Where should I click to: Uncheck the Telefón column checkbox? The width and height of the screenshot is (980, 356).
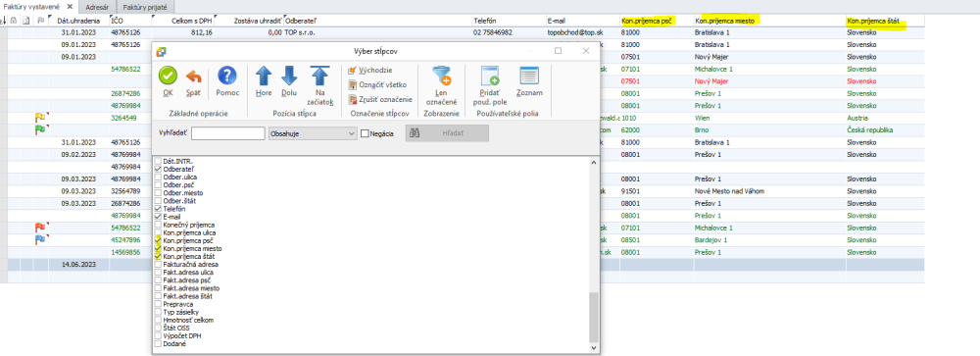click(158, 209)
